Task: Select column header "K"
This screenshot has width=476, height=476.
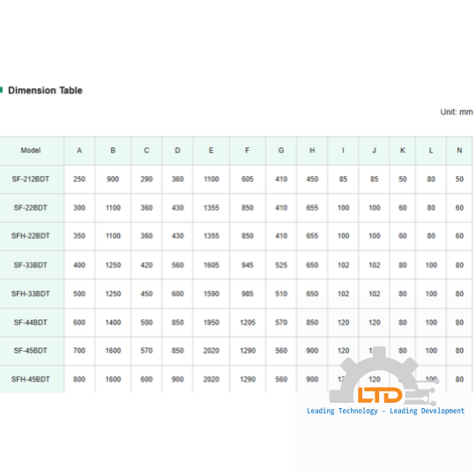Action: (x=403, y=150)
